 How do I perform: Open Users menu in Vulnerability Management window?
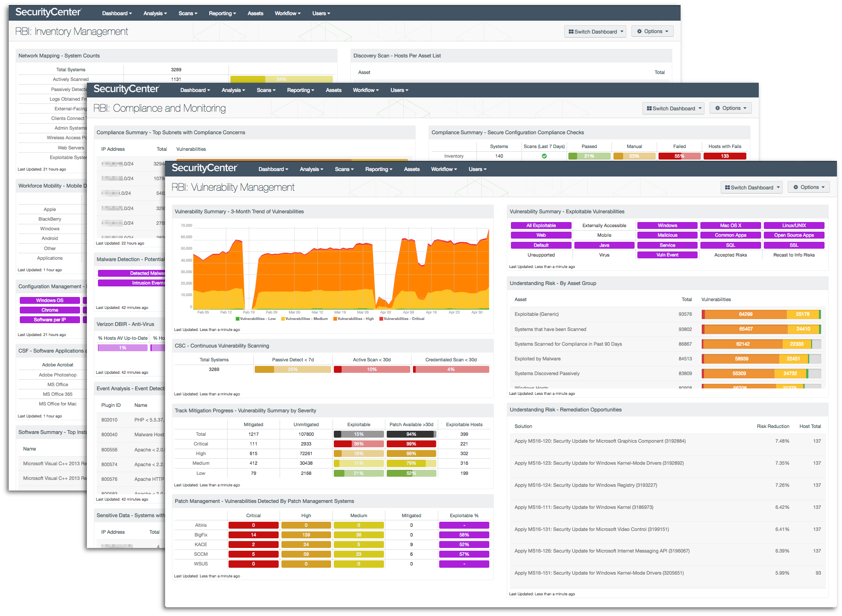477,169
